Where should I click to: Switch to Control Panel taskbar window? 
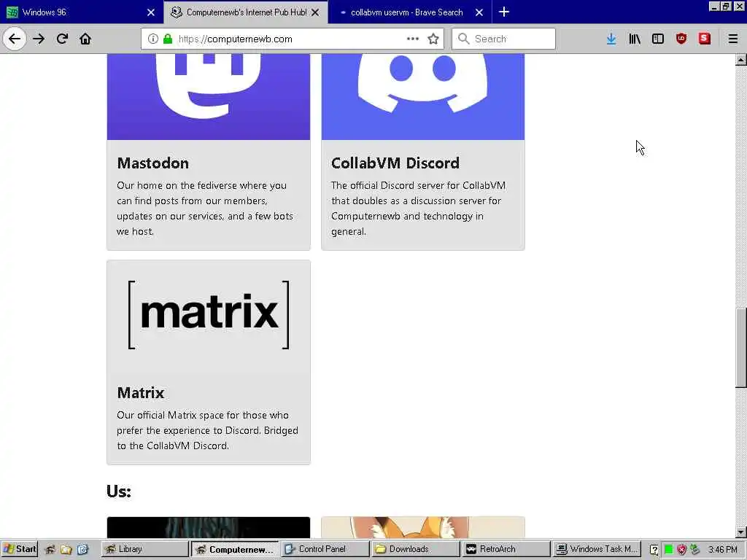coord(325,549)
